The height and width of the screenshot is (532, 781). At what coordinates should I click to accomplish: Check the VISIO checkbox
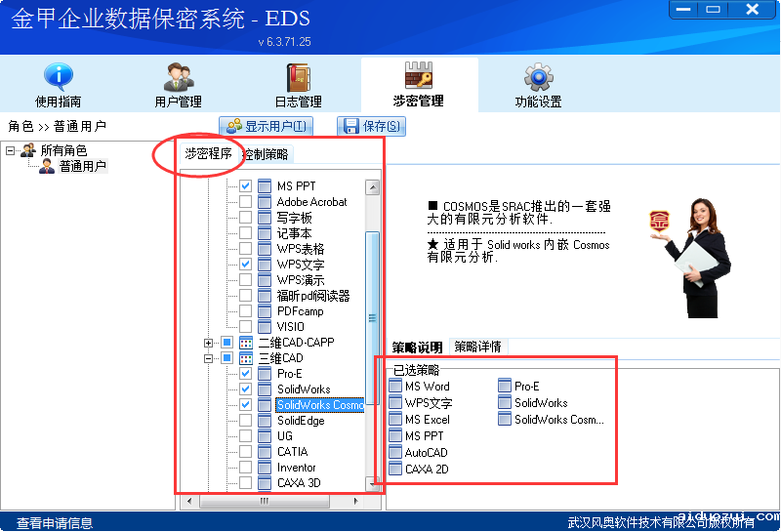pos(245,327)
